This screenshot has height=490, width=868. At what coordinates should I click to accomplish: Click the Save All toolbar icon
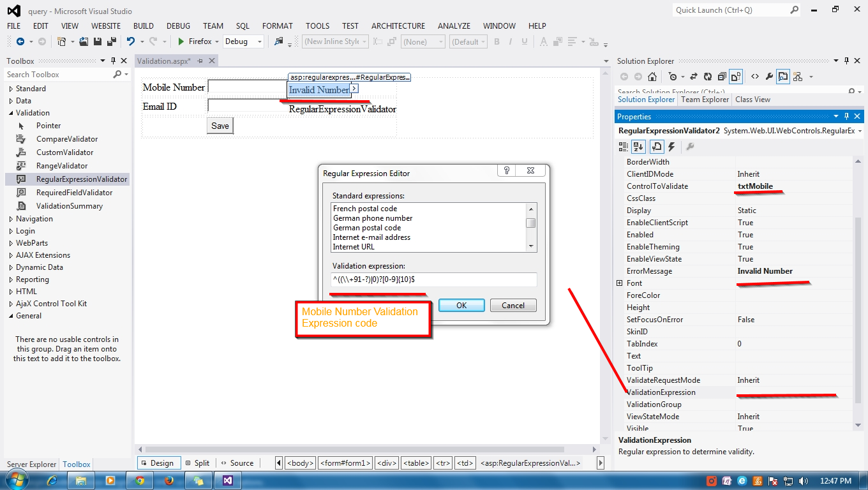(111, 41)
